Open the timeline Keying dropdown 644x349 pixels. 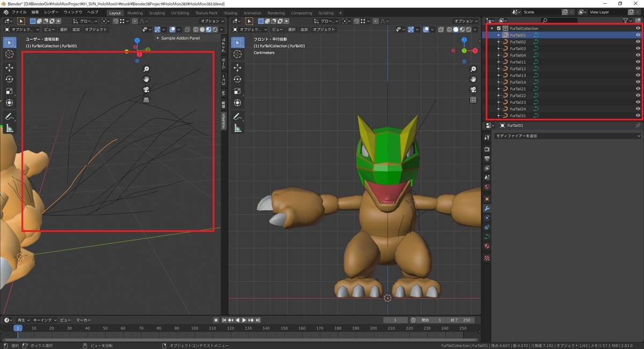pyautogui.click(x=45, y=320)
